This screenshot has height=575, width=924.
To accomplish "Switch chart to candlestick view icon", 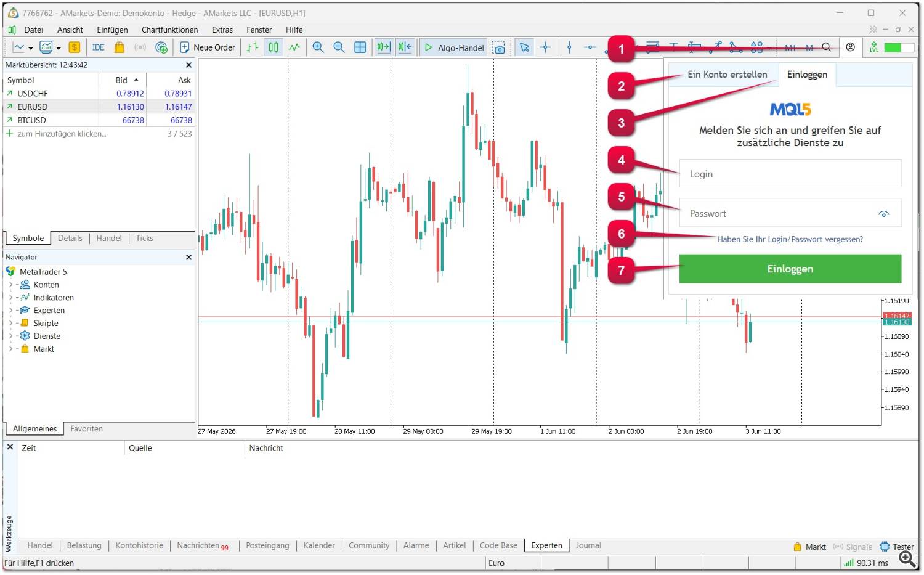I will 274,47.
